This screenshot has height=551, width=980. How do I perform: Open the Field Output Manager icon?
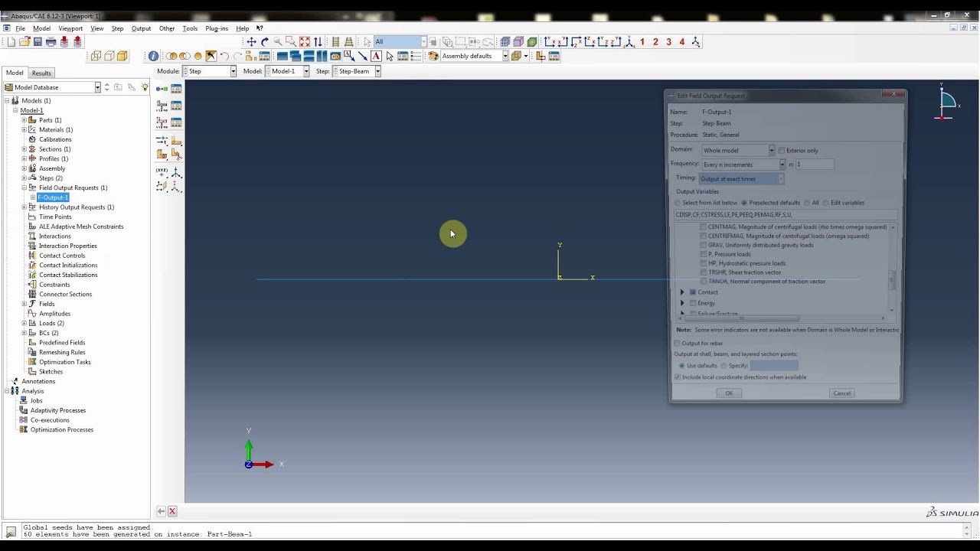point(176,106)
